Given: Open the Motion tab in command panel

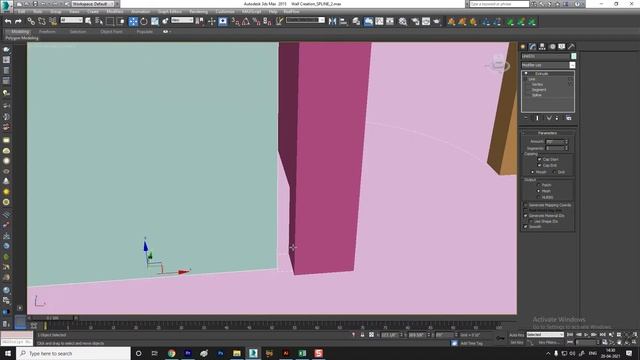Looking at the screenshot, I should tap(552, 47).
